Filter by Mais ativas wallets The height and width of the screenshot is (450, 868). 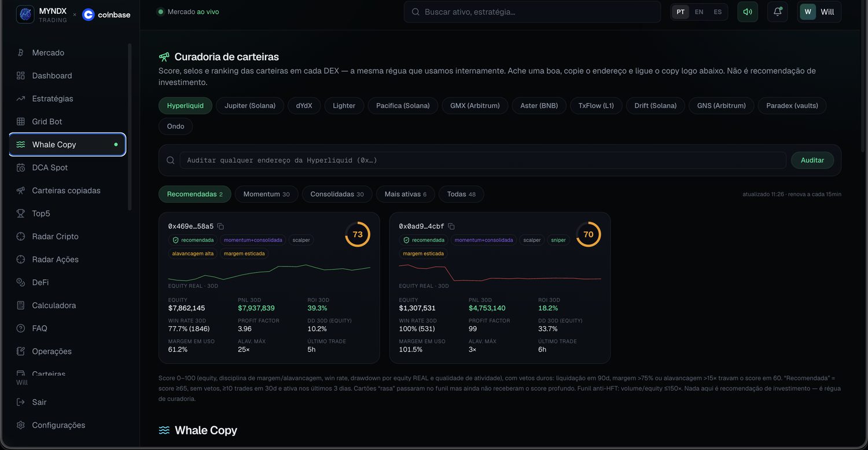coord(406,194)
